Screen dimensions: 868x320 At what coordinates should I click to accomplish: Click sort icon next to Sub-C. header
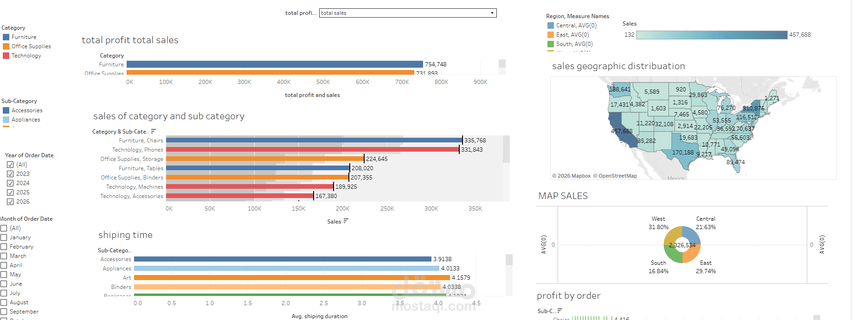point(560,311)
